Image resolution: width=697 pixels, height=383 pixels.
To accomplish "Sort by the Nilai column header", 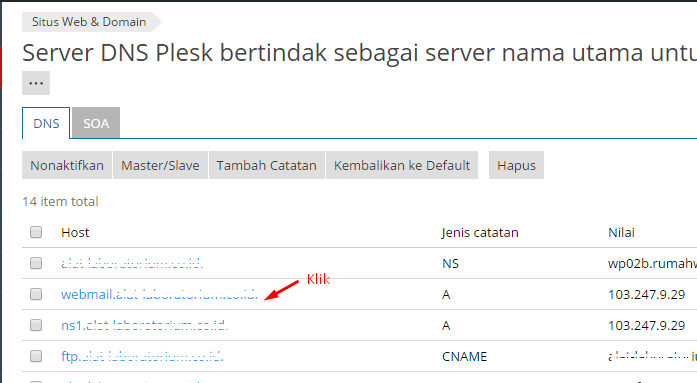I will pos(621,232).
